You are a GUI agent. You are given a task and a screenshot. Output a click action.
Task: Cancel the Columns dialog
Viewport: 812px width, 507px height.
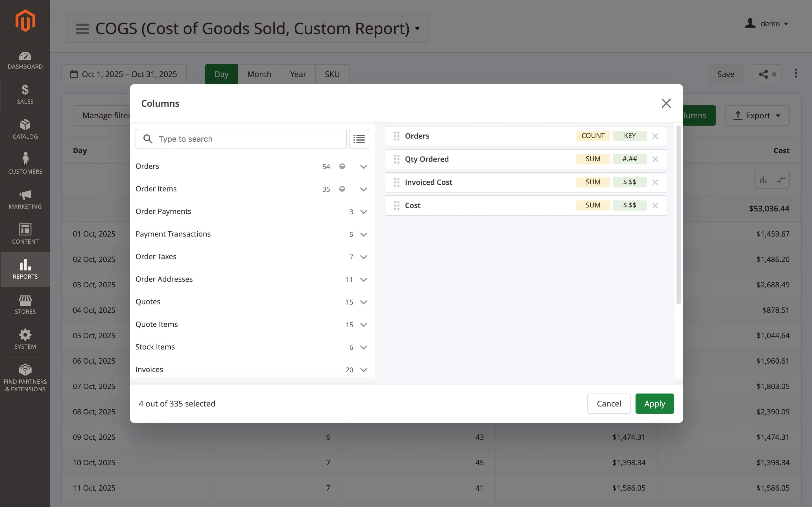[x=609, y=403]
